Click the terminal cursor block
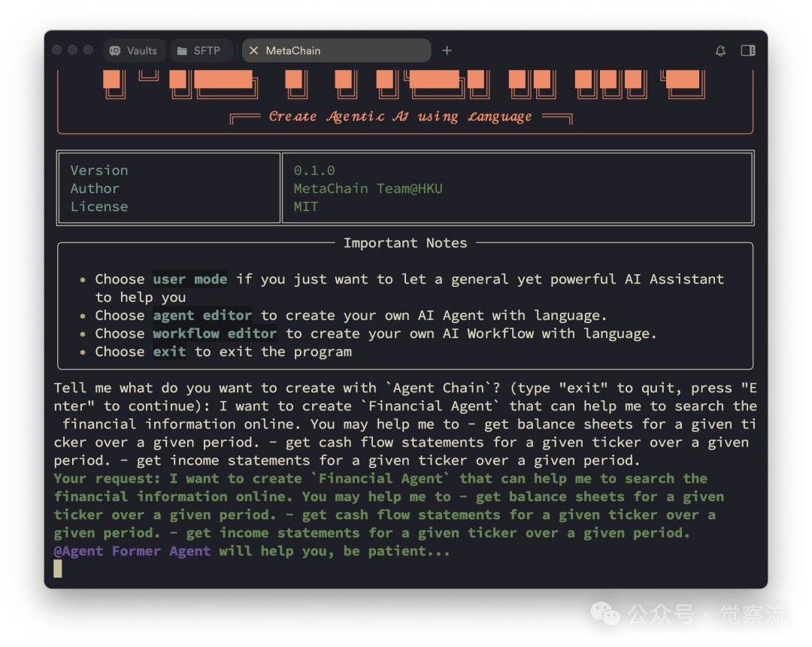The image size is (812, 647). point(57,569)
